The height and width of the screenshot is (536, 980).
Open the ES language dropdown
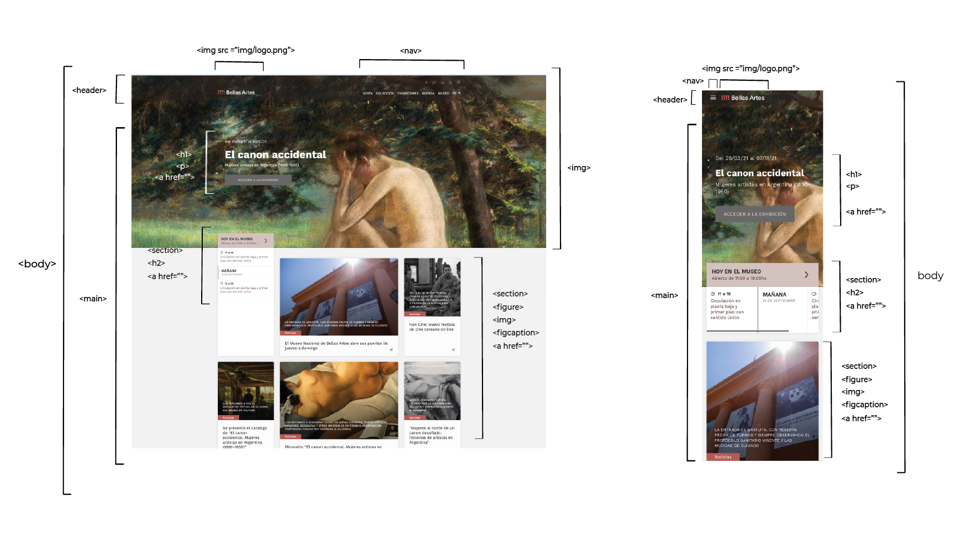point(456,93)
